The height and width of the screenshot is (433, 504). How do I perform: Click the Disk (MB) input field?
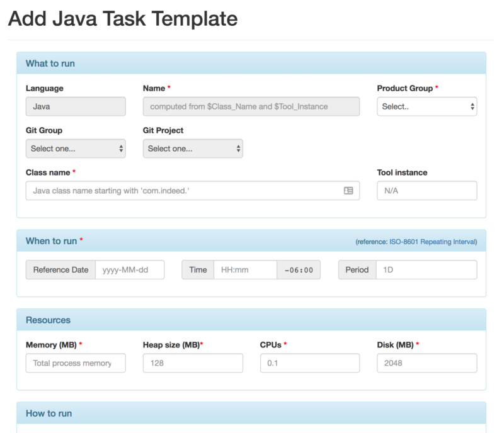tap(427, 363)
